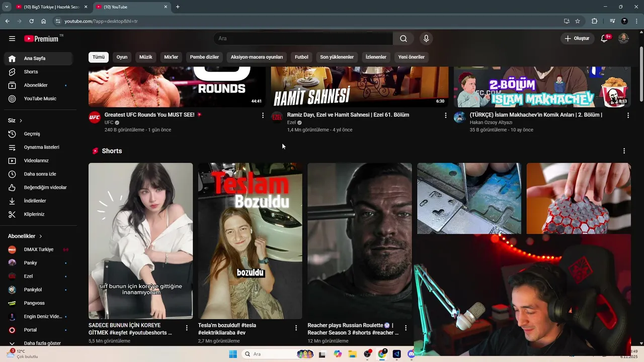
Task: Select the İzlenenler filter chip
Action: [376, 57]
